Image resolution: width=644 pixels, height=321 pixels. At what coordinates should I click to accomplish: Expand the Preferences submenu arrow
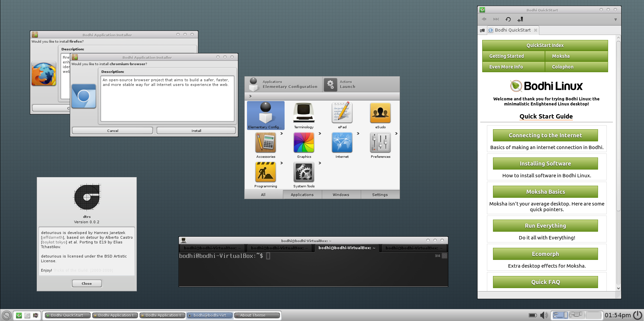coord(396,134)
